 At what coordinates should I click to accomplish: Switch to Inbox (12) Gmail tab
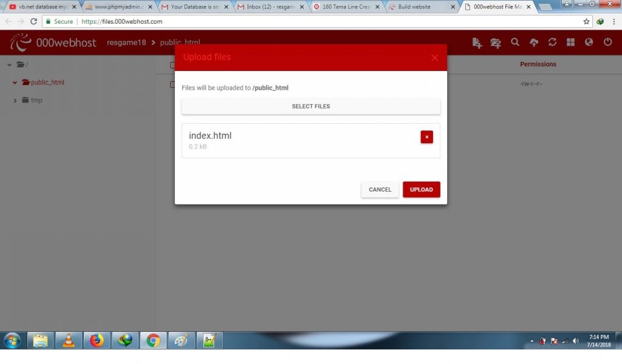271,7
